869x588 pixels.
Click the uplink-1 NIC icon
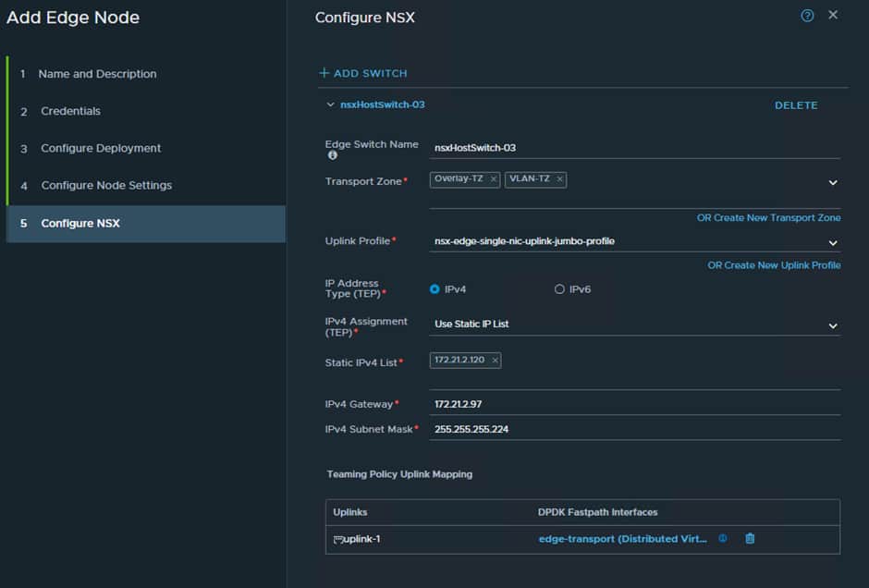pyautogui.click(x=338, y=539)
